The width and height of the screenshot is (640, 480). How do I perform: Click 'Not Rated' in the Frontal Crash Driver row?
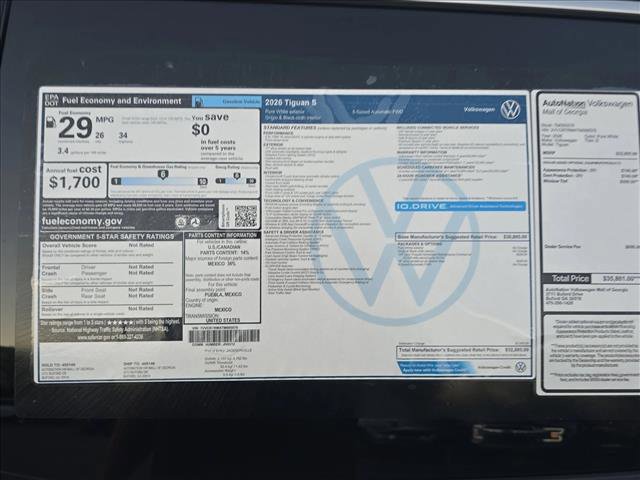coord(141,267)
